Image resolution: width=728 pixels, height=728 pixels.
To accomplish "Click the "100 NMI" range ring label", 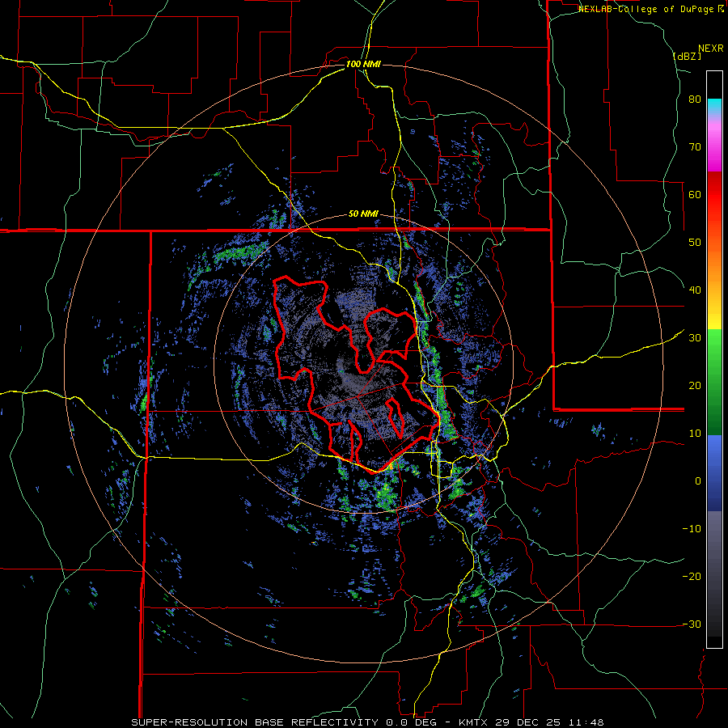I will (363, 64).
